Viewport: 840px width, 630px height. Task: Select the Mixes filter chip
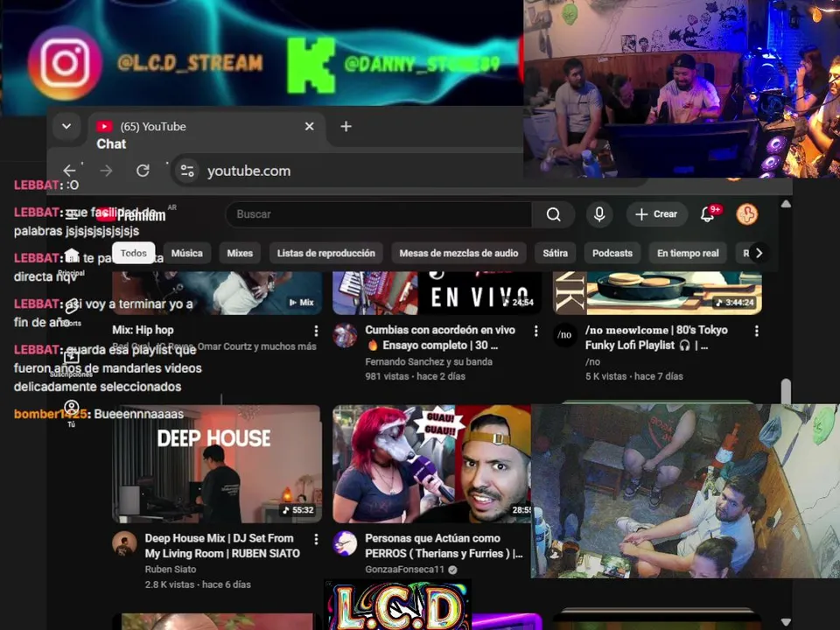coord(240,253)
